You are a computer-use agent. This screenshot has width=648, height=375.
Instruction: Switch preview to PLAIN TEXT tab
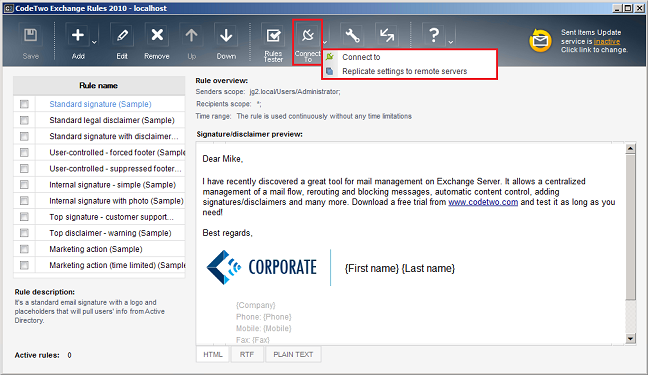pyautogui.click(x=293, y=354)
